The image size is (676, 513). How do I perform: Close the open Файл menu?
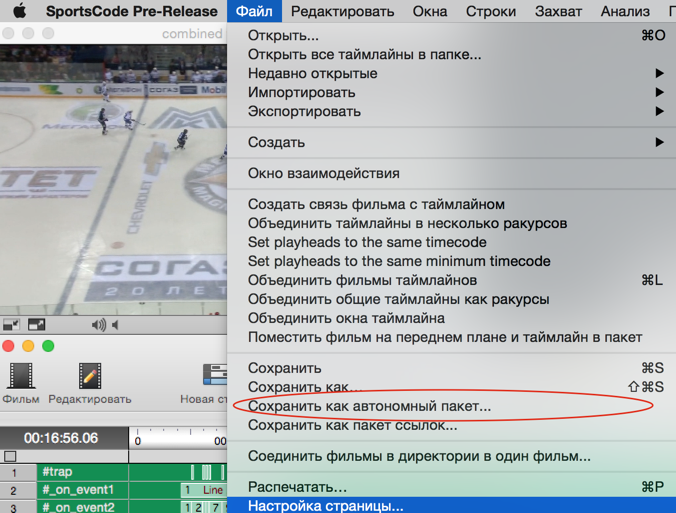click(x=254, y=11)
